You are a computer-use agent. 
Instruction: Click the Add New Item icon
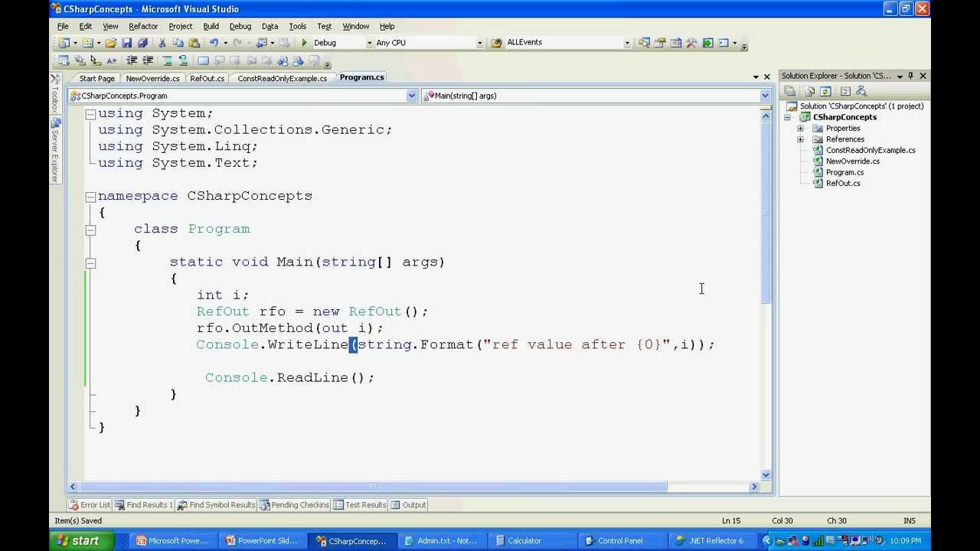click(x=87, y=43)
